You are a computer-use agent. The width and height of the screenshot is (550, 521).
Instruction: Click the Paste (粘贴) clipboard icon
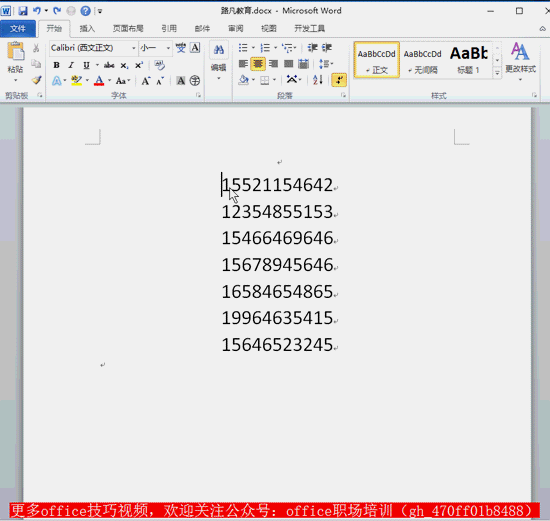point(15,51)
